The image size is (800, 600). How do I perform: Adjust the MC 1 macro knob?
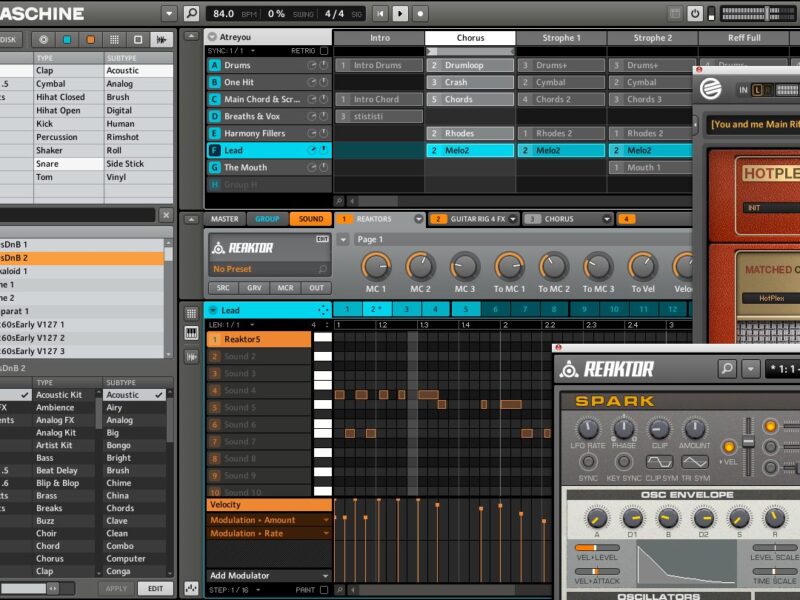click(x=376, y=266)
